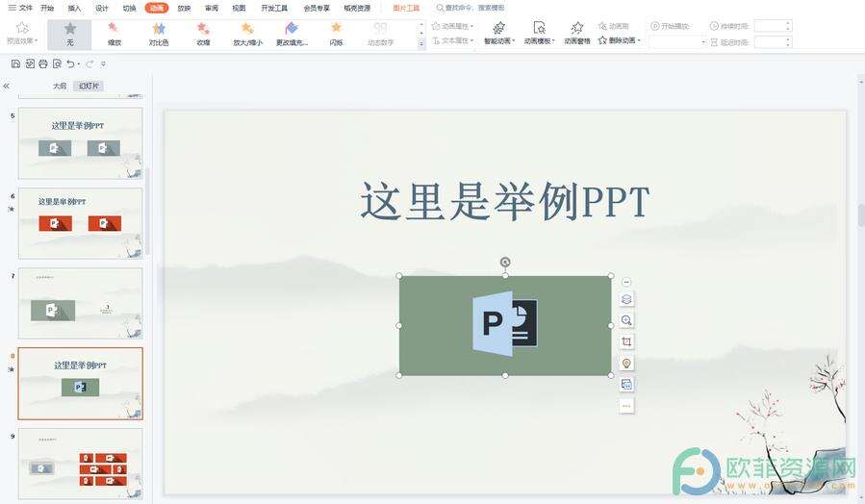Switch to the 图片工具 tab
Image resolution: width=865 pixels, height=504 pixels.
pyautogui.click(x=406, y=8)
